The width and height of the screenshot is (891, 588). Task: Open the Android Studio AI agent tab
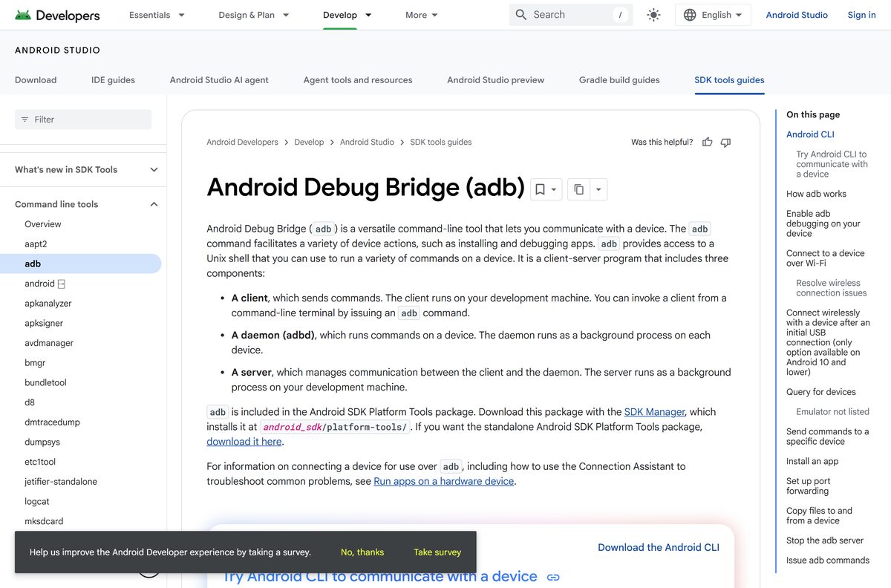pos(219,80)
